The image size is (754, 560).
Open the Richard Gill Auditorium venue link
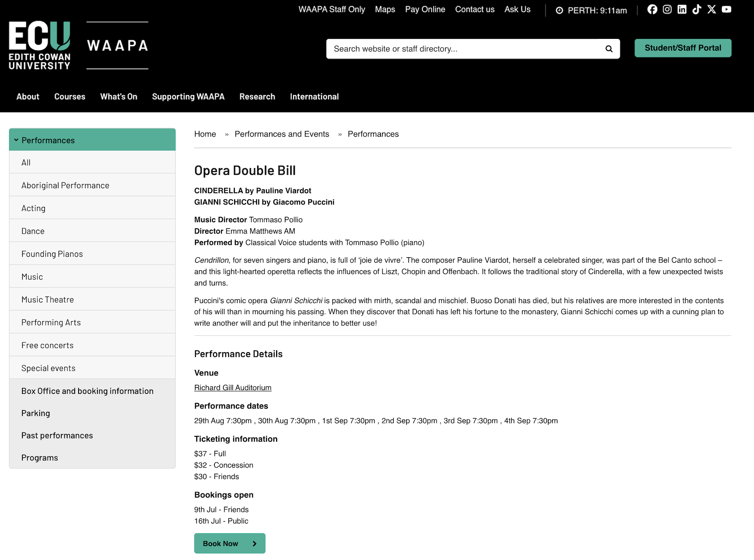[x=233, y=388]
